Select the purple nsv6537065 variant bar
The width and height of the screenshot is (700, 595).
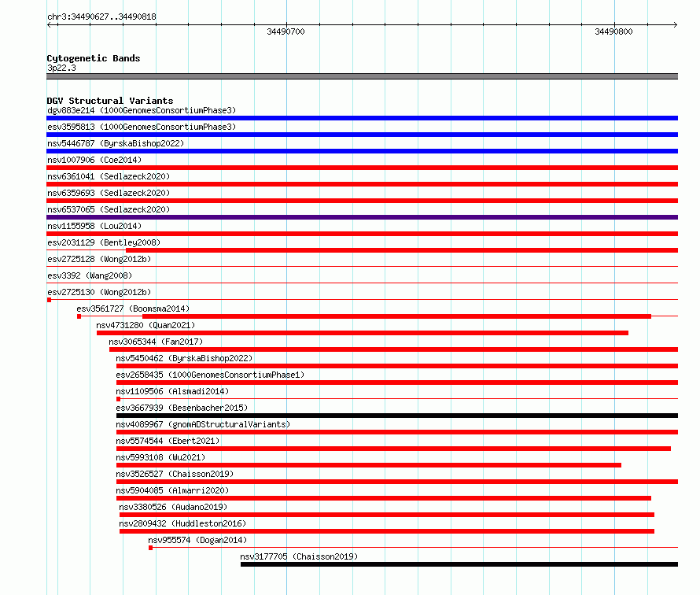tap(362, 217)
